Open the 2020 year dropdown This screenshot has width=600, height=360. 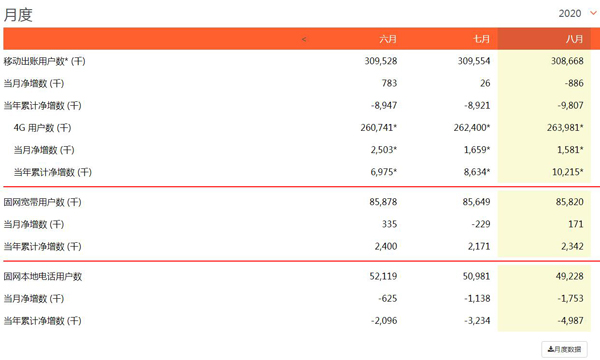coord(577,13)
